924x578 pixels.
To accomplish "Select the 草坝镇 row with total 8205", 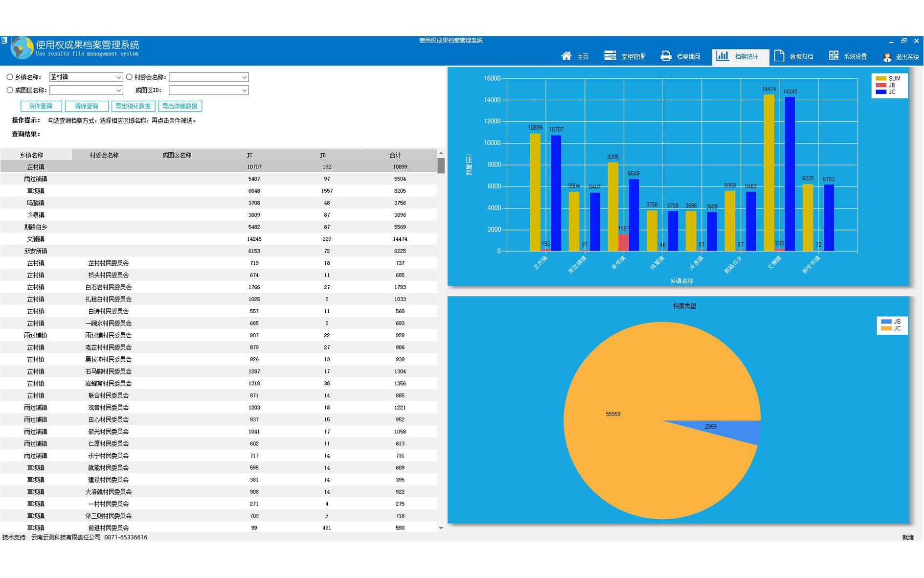I will pos(219,191).
